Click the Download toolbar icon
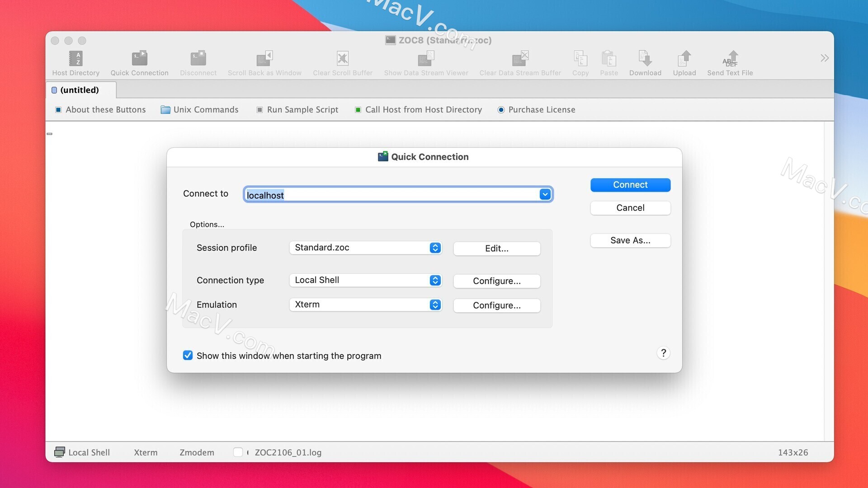 coord(645,58)
